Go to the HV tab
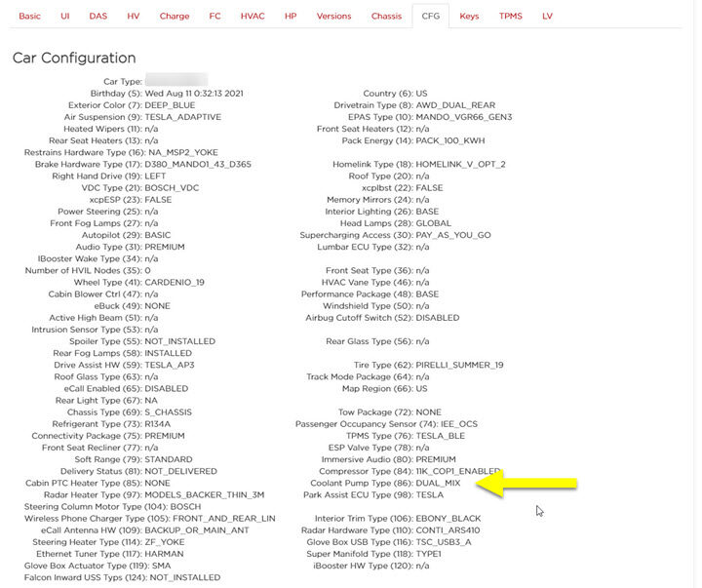This screenshot has width=702, height=588. point(134,17)
